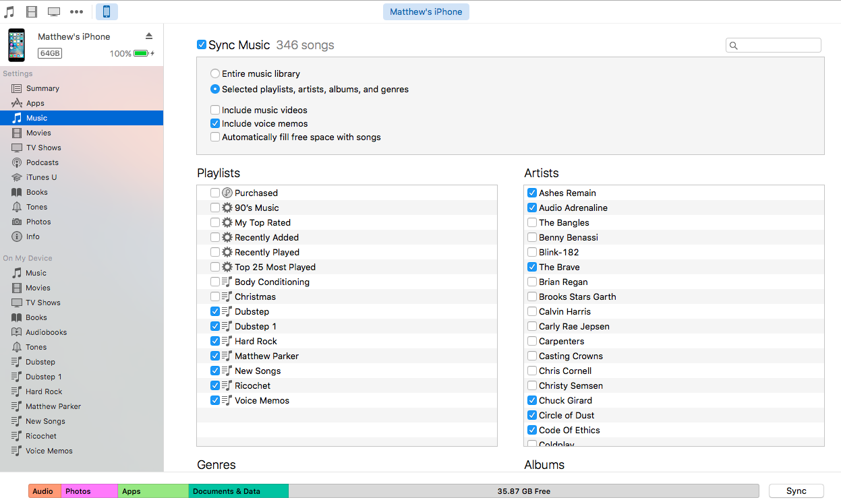Screen dimensions: 841x504
Task: Open Voice Memos playlist on device sidebar
Action: [x=82, y=451]
